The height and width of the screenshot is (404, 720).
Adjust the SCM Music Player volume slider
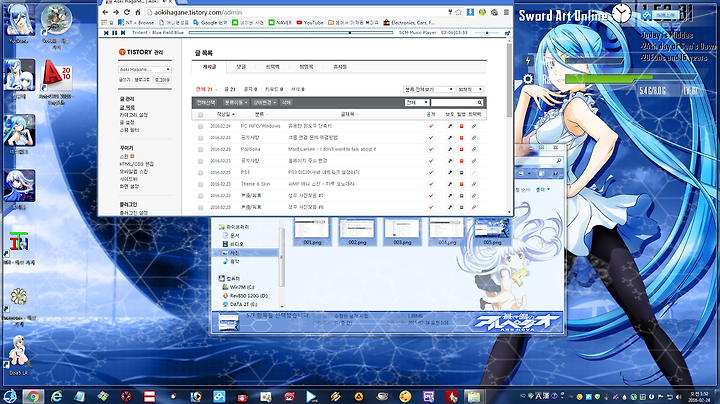click(487, 33)
